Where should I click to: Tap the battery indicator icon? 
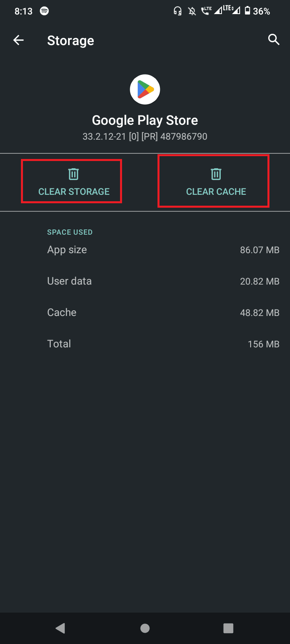(247, 11)
